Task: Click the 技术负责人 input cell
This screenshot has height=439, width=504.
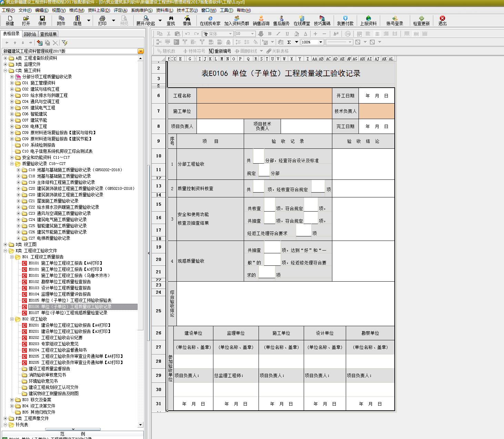Action: [376, 111]
